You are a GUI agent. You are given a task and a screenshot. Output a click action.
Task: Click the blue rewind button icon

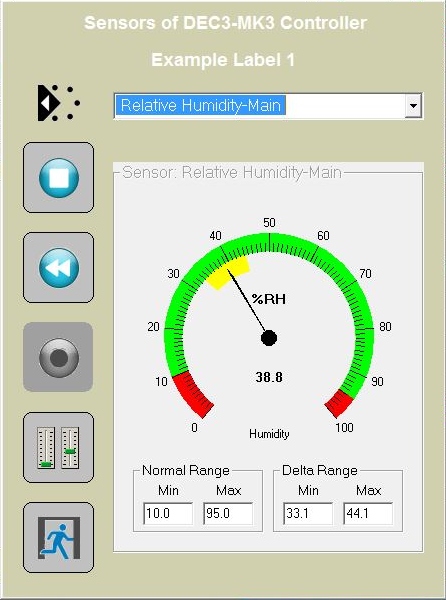tap(59, 267)
